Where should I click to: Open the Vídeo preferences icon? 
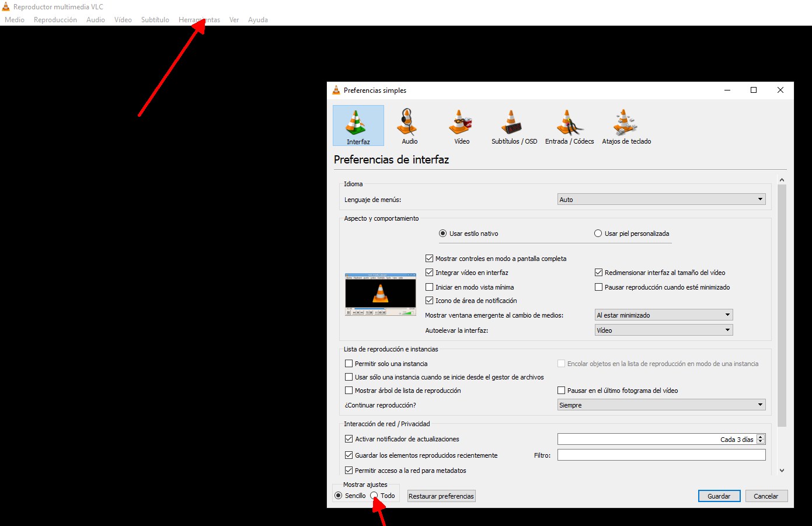(x=461, y=126)
